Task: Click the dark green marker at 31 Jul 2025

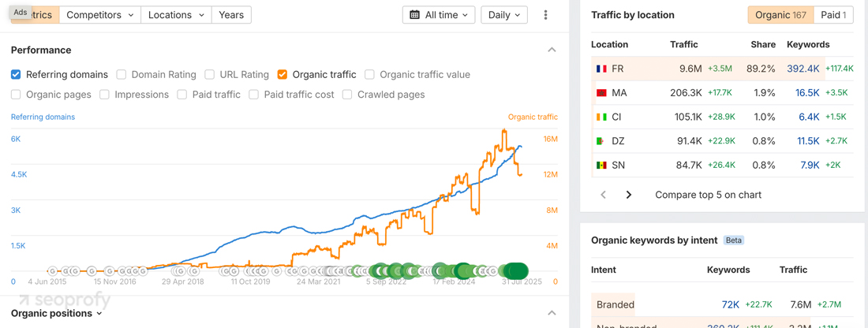Action: coord(518,271)
